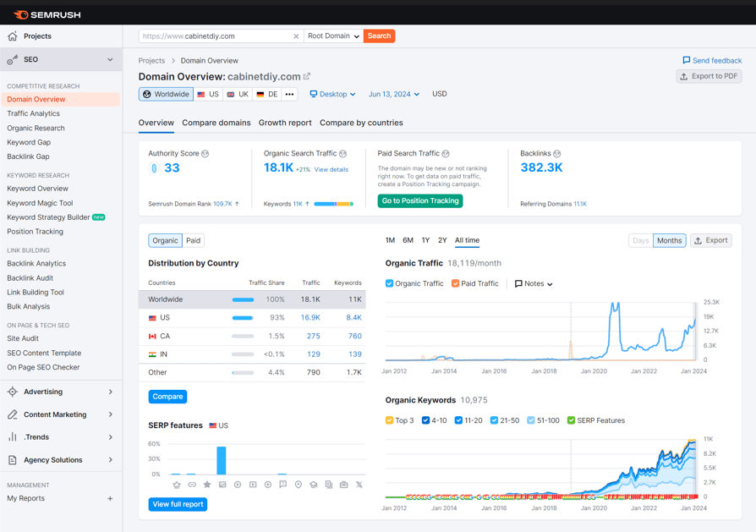The width and height of the screenshot is (756, 532).
Task: Click the info icon beside Backlinks
Action: point(557,154)
